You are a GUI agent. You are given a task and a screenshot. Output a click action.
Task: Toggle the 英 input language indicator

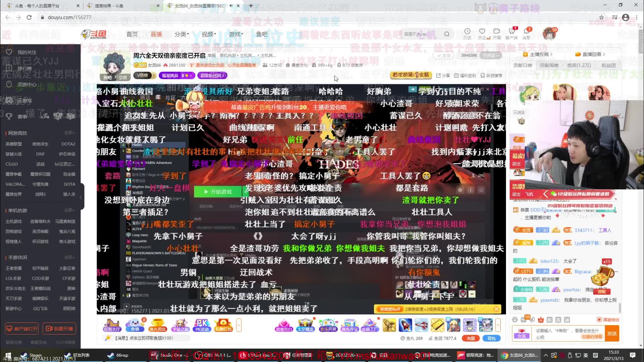pyautogui.click(x=586, y=355)
